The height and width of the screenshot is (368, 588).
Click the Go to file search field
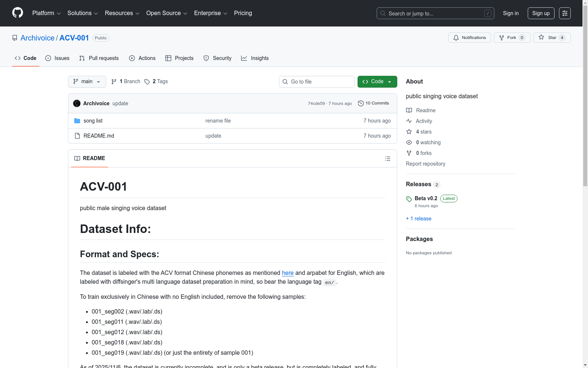click(317, 82)
